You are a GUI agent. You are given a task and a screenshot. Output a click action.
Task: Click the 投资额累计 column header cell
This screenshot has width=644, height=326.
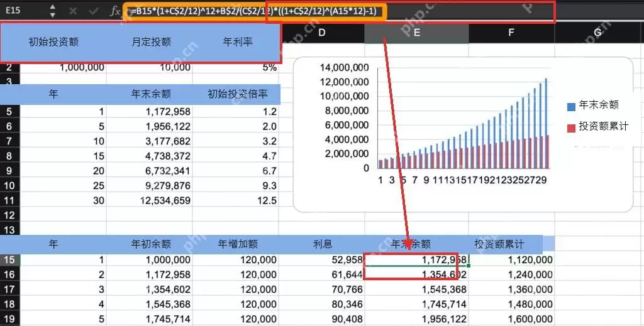(x=499, y=244)
